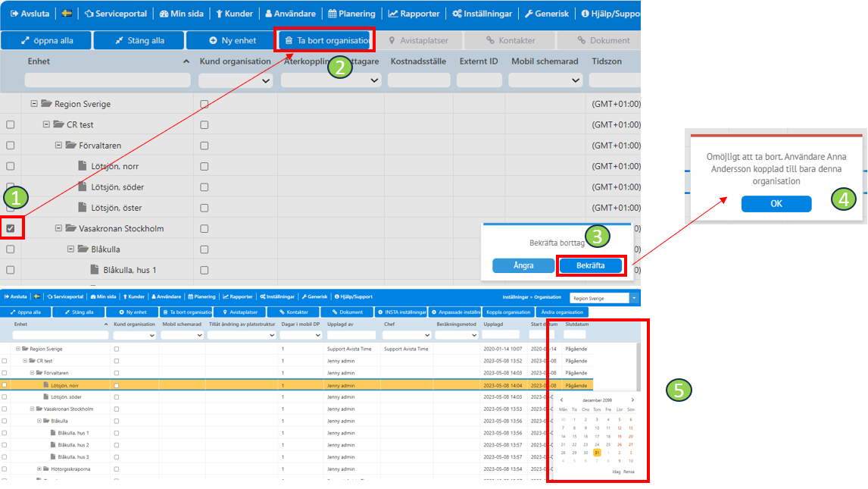This screenshot has height=489, width=868.
Task: Open Min sida in the upper menu bar
Action: (x=182, y=14)
